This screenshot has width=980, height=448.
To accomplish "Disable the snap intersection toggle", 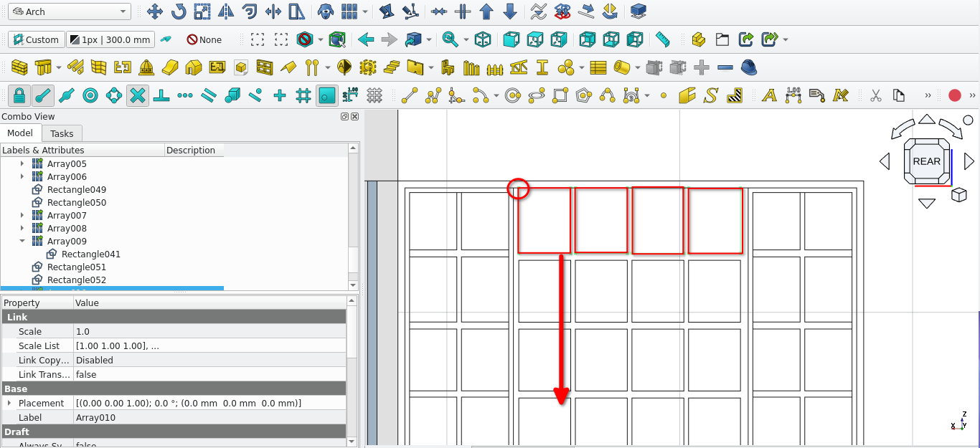I will coord(138,95).
